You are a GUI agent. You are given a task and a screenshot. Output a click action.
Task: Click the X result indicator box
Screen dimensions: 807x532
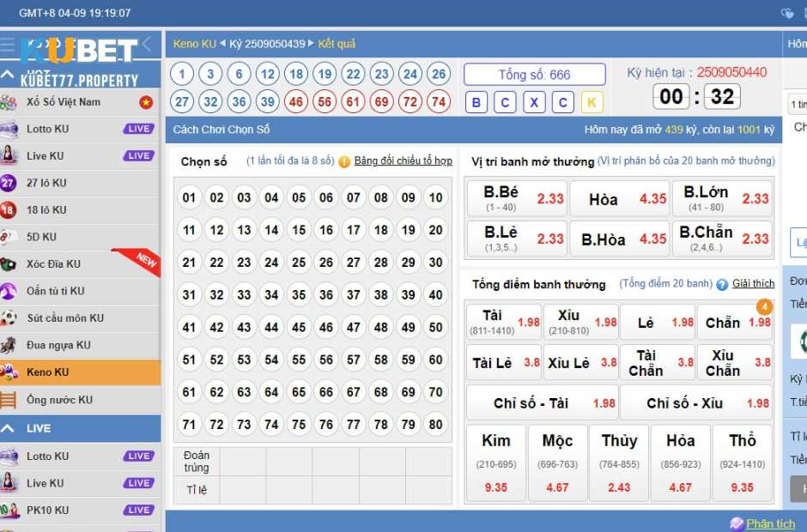pos(534,102)
